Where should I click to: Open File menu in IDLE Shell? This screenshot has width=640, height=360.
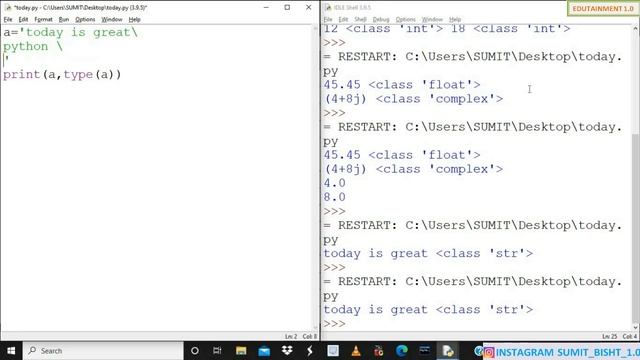tap(328, 19)
